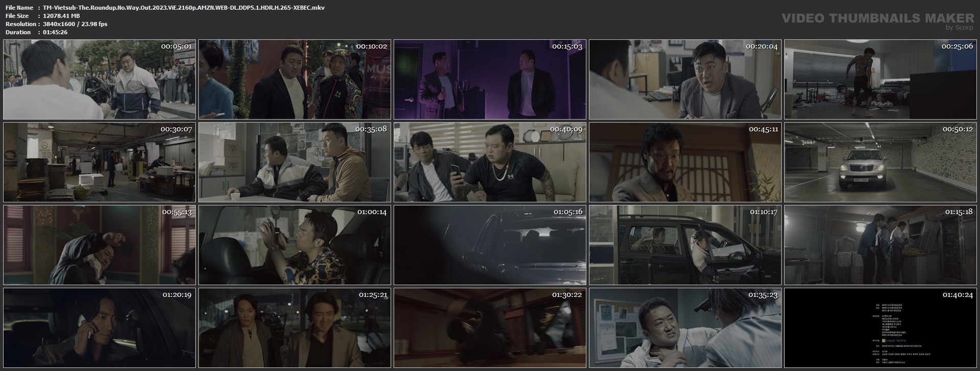Click the thumbnail timestamped 01:35:23
980x371 pixels.
(x=685, y=328)
